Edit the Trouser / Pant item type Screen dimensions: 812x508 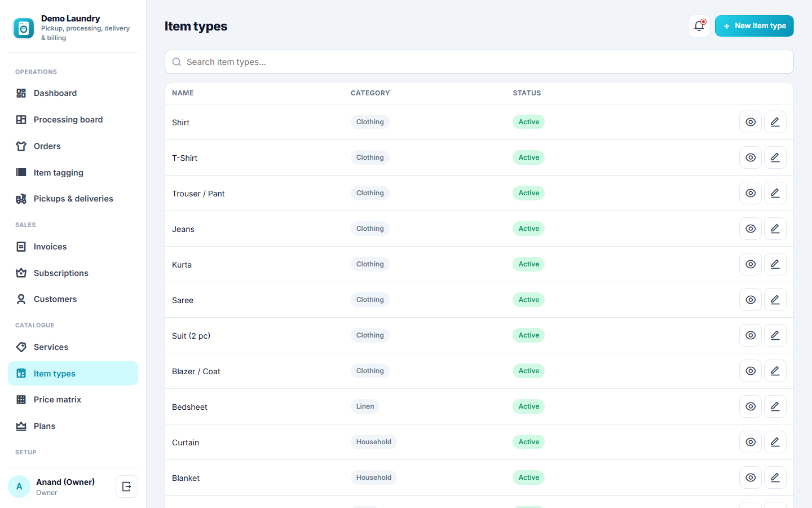click(775, 193)
